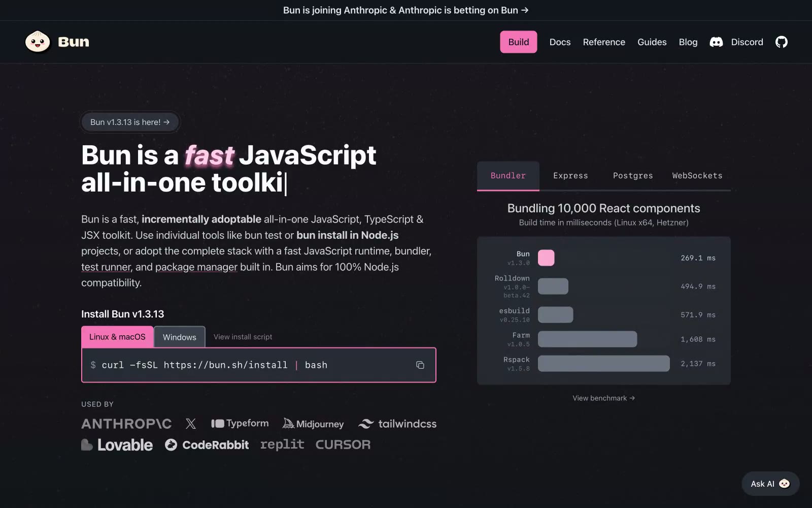Click the CURSOR logo
Screen dimensions: 812x508
pyautogui.click(x=343, y=445)
